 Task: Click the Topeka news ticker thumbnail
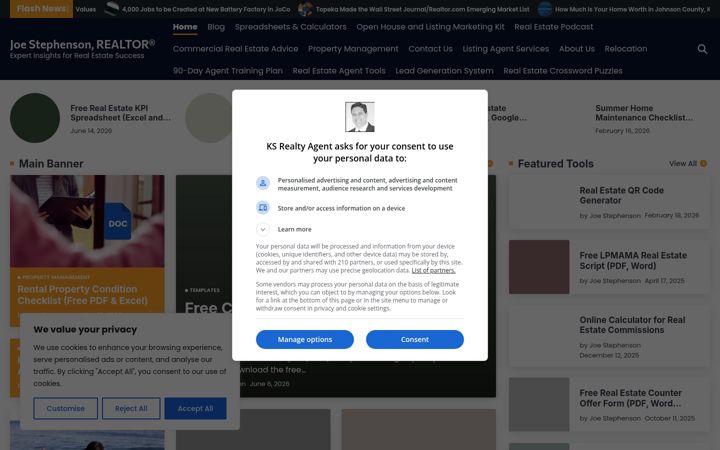tap(305, 9)
